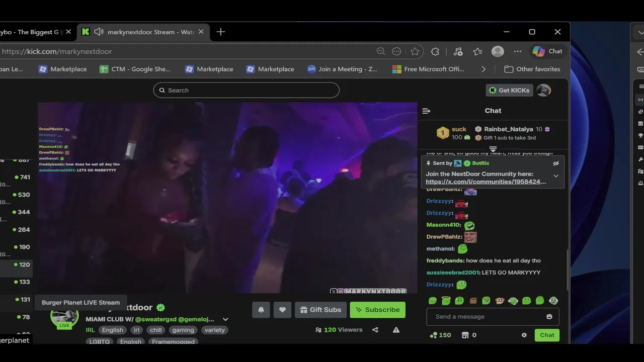The width and height of the screenshot is (644, 362).
Task: Open CTM - Google Sheets bookmark
Action: pos(135,69)
